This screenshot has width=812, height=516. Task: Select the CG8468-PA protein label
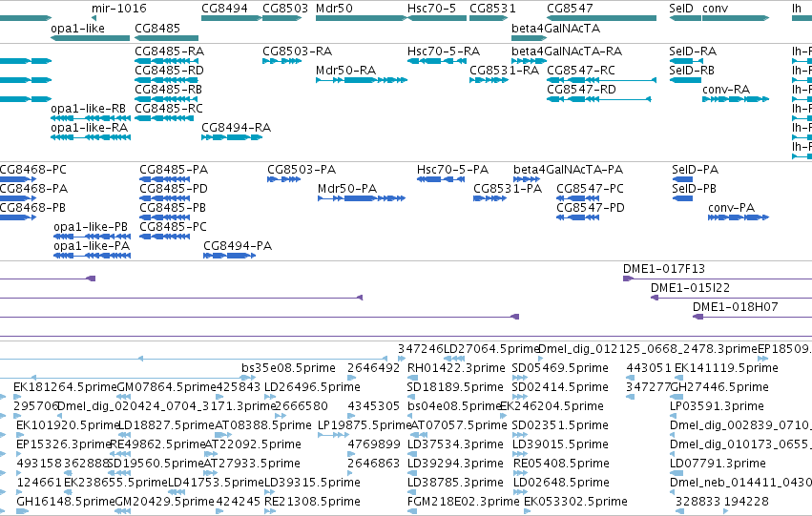33,189
